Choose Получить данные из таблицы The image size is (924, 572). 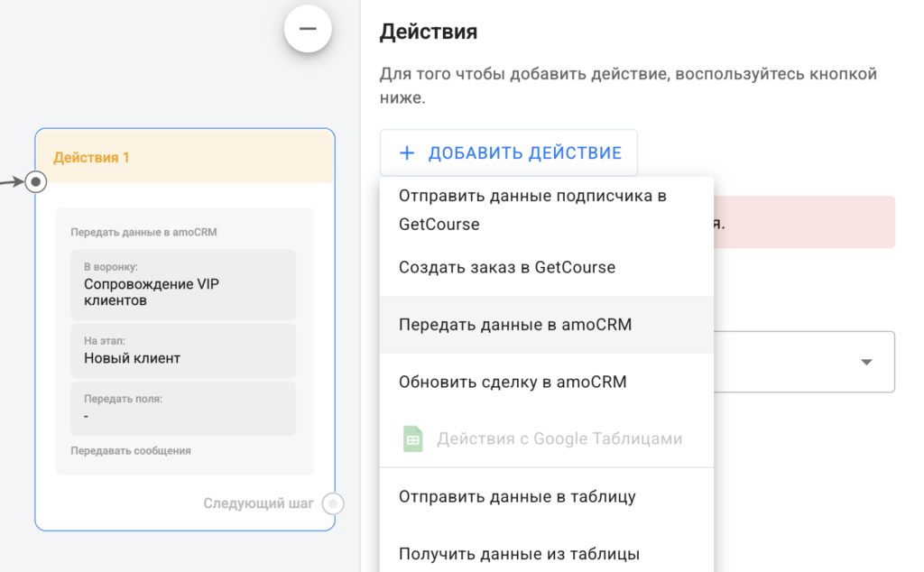tap(519, 553)
